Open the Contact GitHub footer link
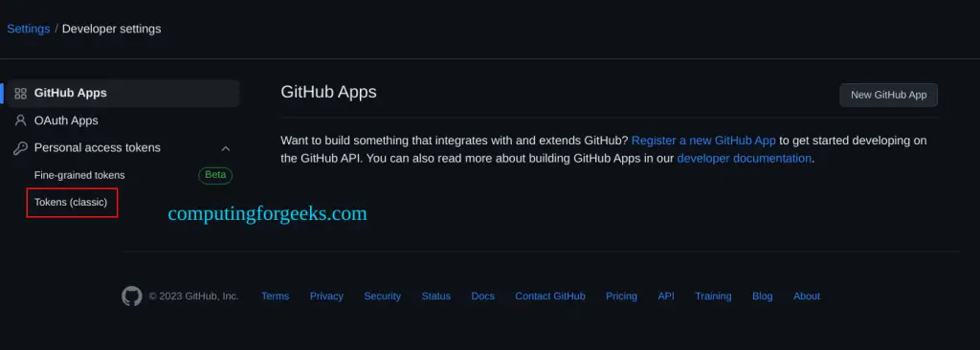 [550, 296]
